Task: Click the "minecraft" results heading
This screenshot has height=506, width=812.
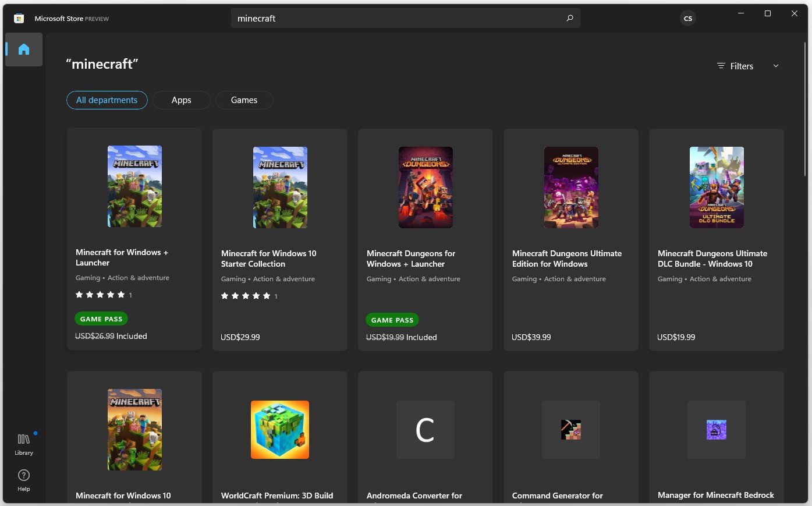Action: pos(102,64)
